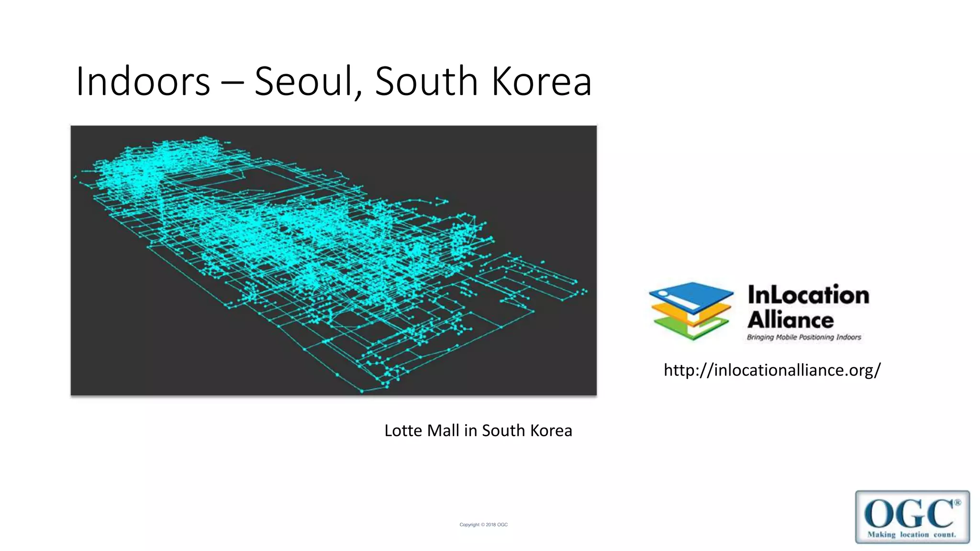Click the caption 'Lotte Mall in South Korea'
This screenshot has height=551, width=980.
[478, 430]
